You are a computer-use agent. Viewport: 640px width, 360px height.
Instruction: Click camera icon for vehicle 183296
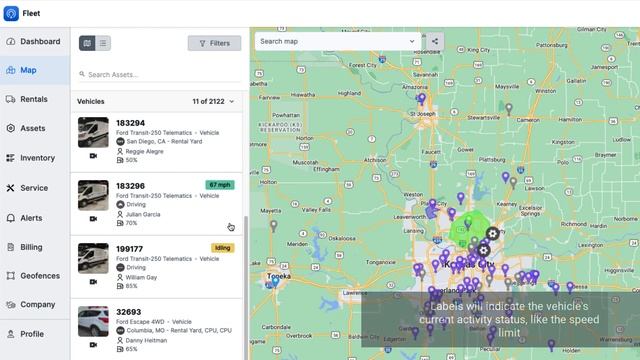[x=93, y=219]
